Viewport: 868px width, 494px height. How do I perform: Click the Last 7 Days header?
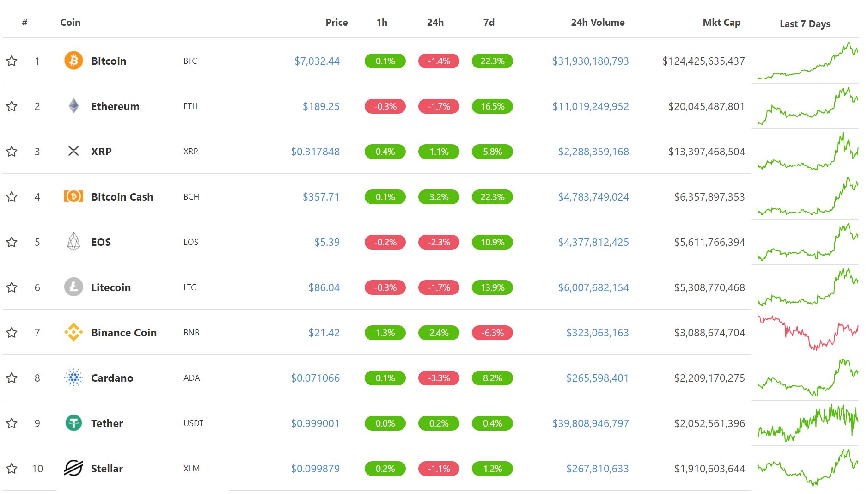tap(805, 24)
